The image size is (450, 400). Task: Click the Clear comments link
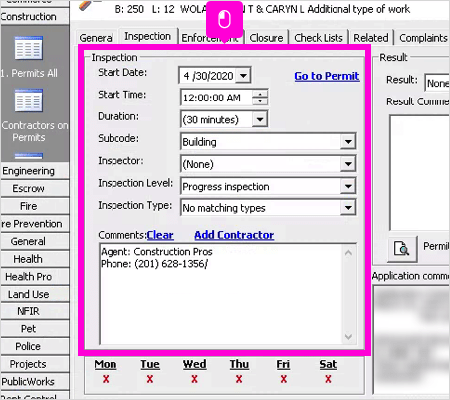[160, 235]
